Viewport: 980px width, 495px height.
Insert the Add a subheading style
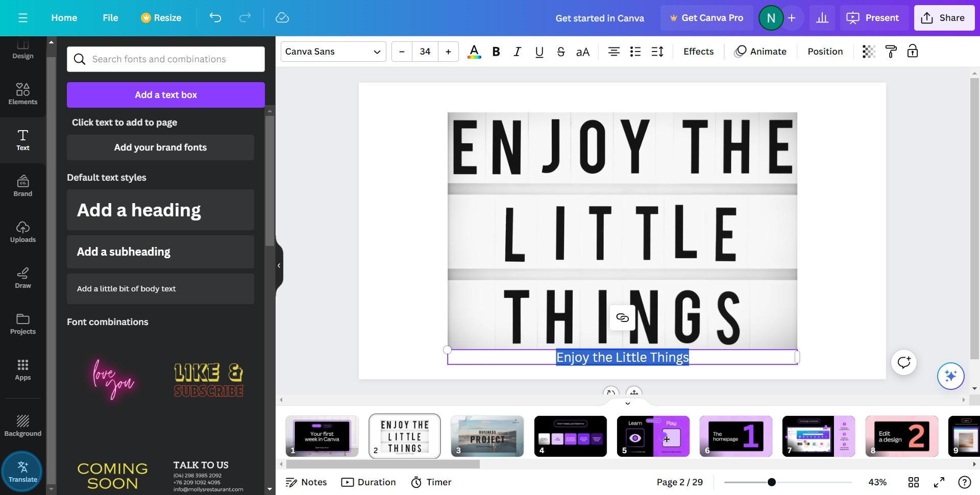coord(160,252)
